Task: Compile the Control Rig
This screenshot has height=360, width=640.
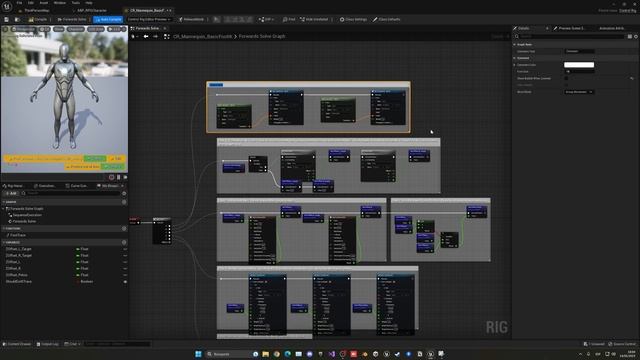Action: 38,19
